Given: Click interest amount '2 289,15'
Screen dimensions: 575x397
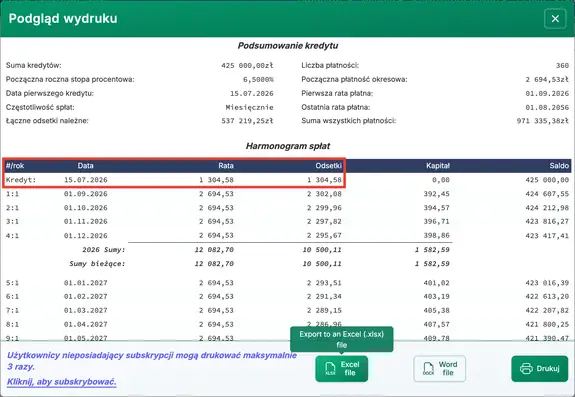Looking at the screenshot, I should coord(324,310).
